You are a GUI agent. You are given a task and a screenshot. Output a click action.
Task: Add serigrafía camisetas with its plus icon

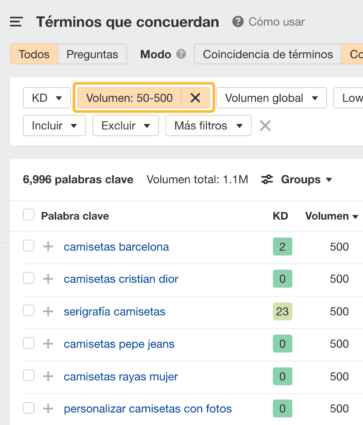click(x=48, y=311)
